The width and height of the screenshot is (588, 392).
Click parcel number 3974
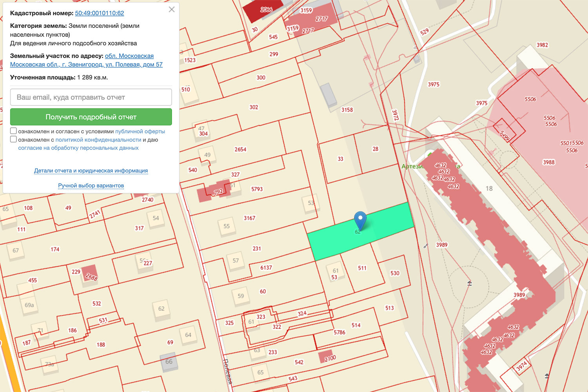521,367
